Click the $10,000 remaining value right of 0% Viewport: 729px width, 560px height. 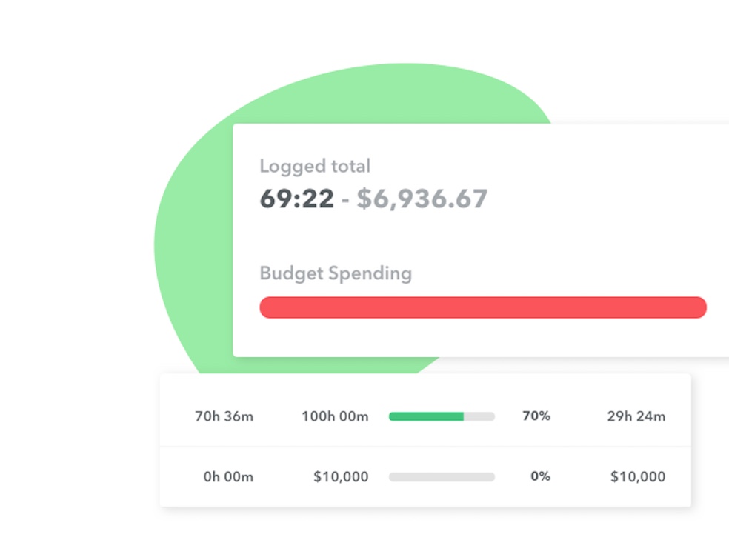[x=637, y=477]
